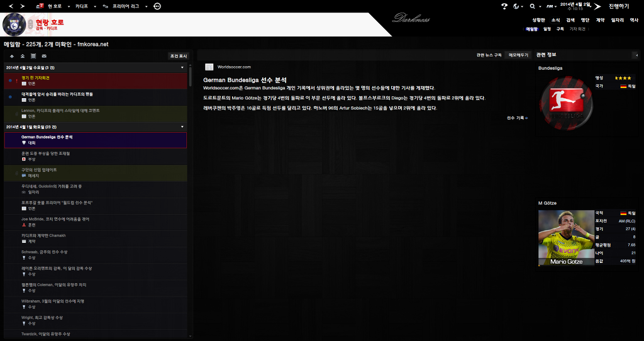The image size is (644, 341).
Task: Open the Mario Gotze player photo
Action: pyautogui.click(x=567, y=238)
